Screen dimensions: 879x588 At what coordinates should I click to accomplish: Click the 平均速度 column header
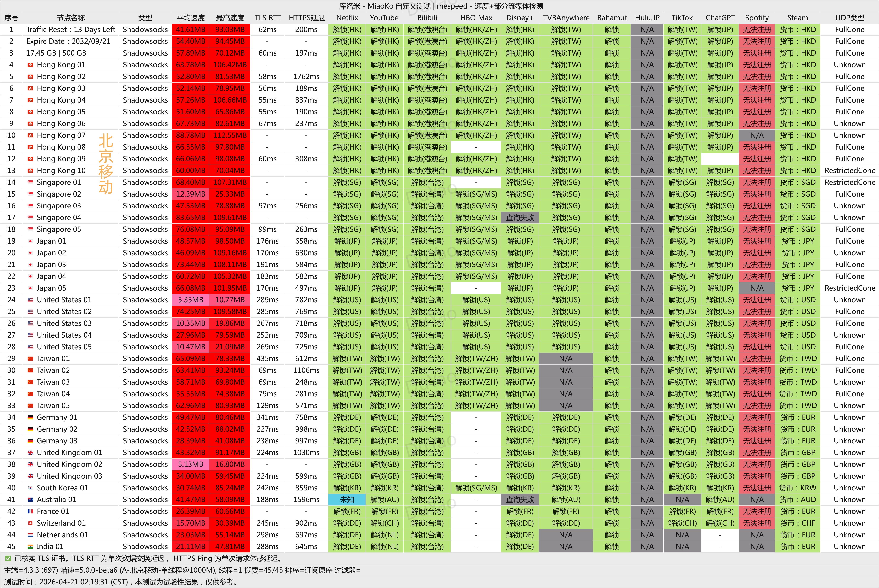tap(191, 18)
